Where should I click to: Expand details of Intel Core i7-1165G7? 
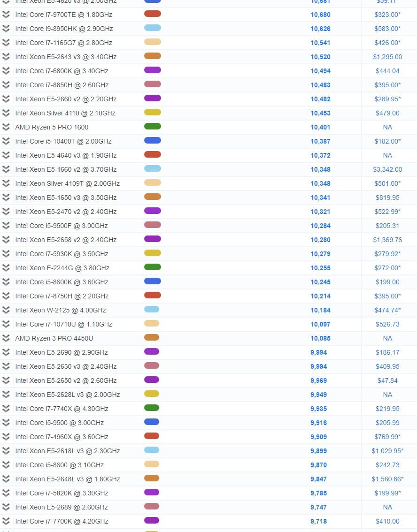click(6, 43)
